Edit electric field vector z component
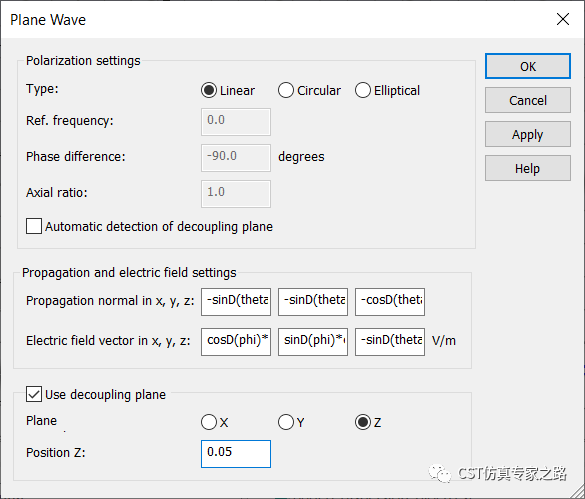 point(390,341)
